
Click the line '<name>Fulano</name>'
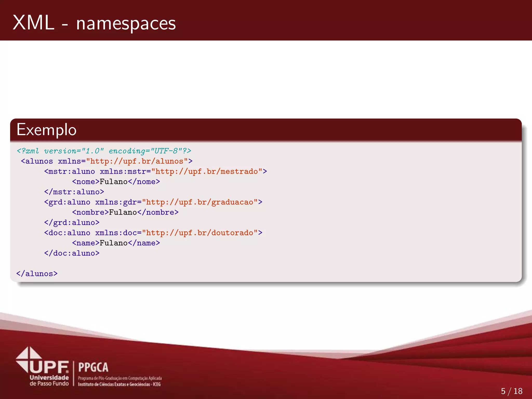116,243
